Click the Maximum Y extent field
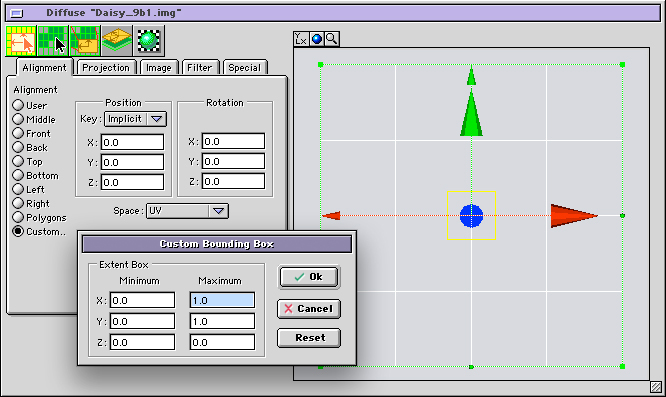Image resolution: width=666 pixels, height=397 pixels. coord(222,321)
